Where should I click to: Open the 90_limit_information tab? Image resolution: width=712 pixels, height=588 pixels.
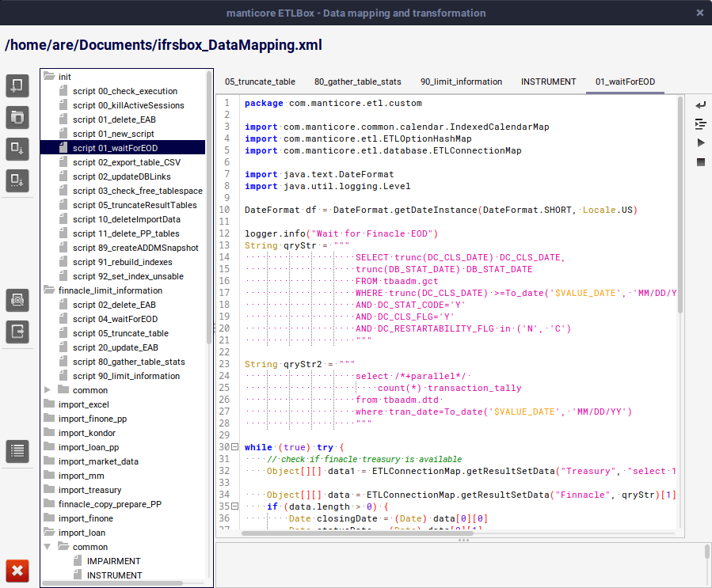(x=461, y=82)
